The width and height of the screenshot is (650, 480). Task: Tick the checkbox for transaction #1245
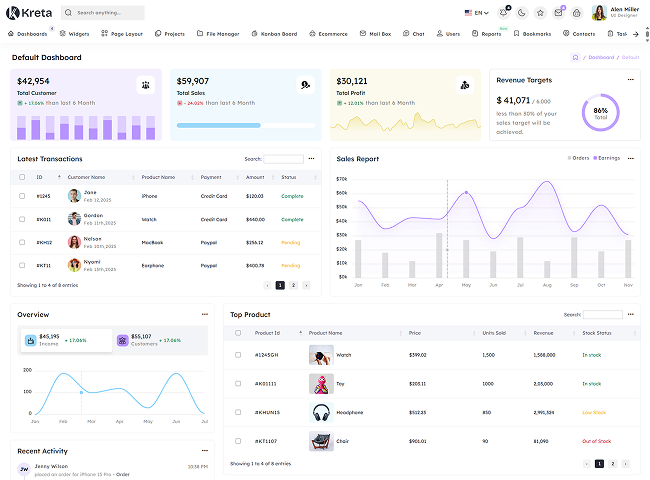22,196
